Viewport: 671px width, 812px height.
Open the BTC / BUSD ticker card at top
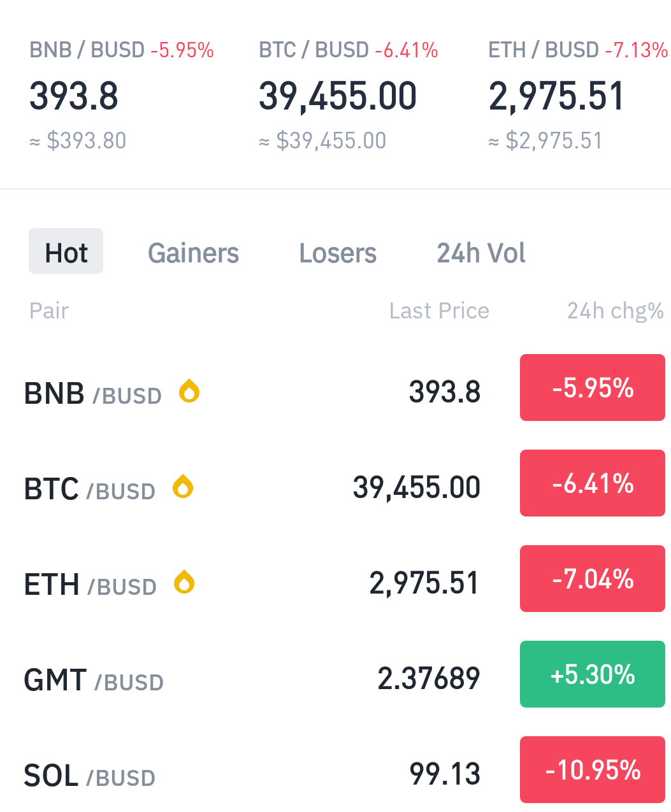(x=349, y=96)
